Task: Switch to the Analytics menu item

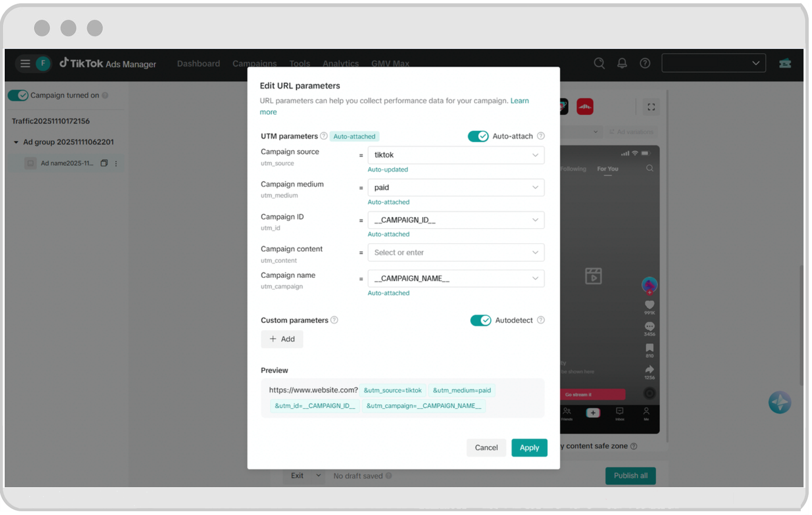Action: click(340, 63)
